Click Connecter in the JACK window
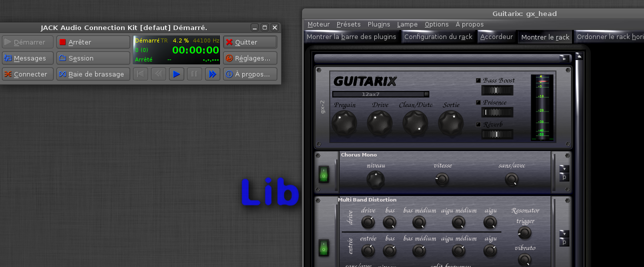The width and height of the screenshot is (644, 267). pos(28,74)
